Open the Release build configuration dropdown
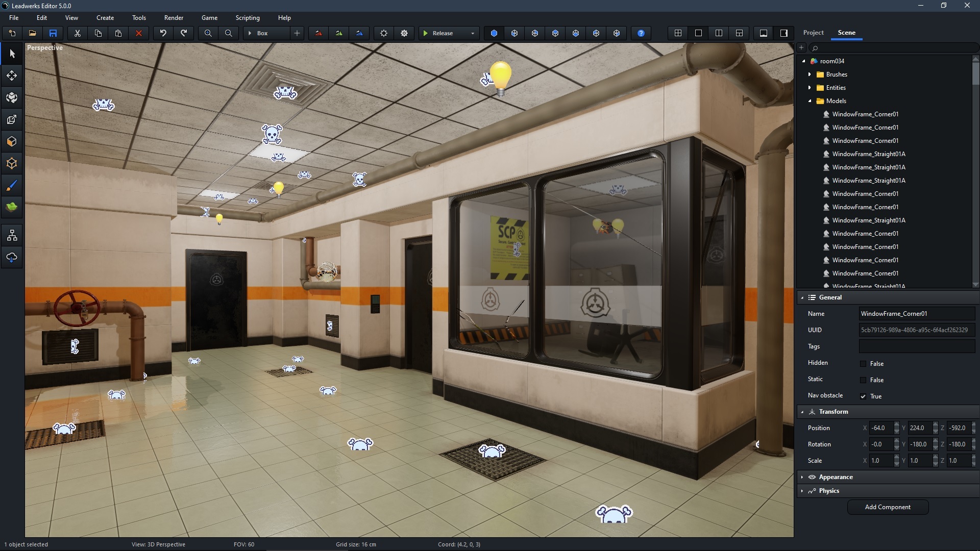This screenshot has height=551, width=980. coord(473,33)
